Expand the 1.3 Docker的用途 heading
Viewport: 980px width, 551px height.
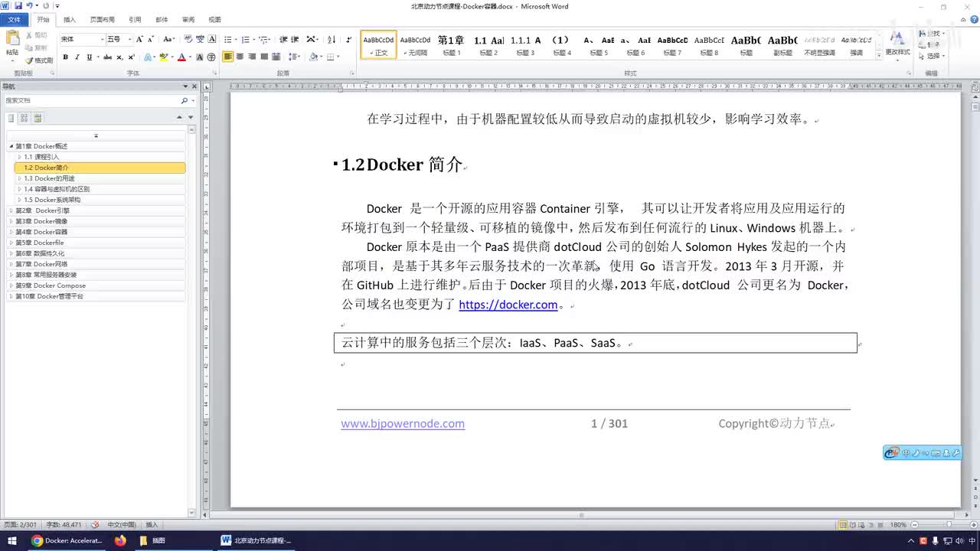click(x=19, y=178)
